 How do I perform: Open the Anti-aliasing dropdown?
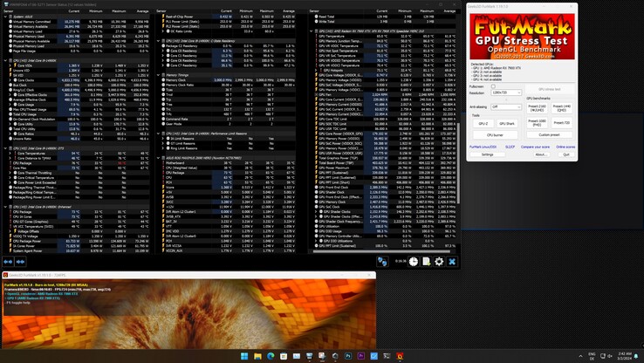click(504, 106)
